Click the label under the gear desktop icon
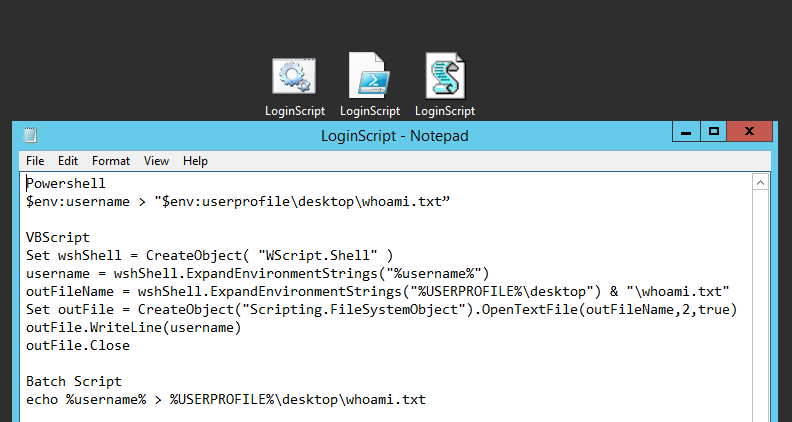 click(x=295, y=111)
